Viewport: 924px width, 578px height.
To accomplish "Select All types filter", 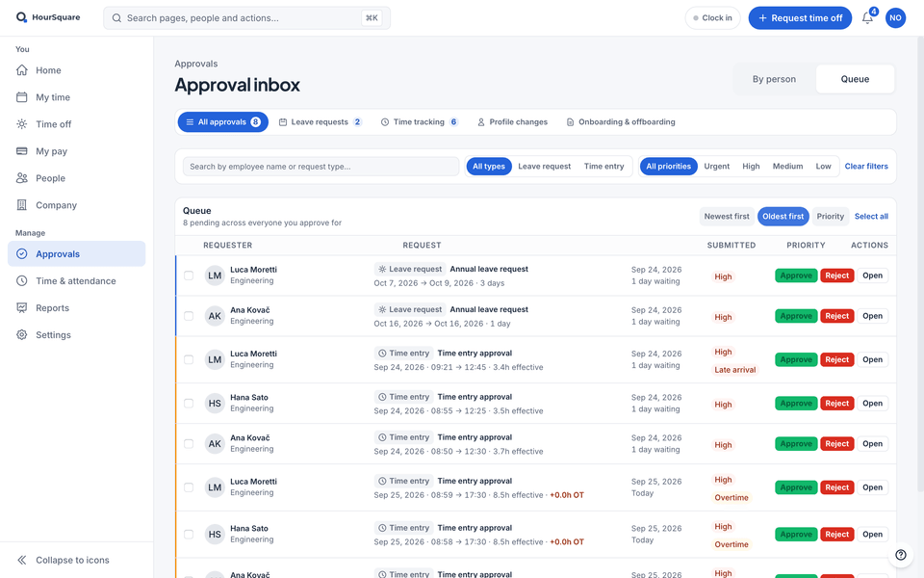I will 489,167.
